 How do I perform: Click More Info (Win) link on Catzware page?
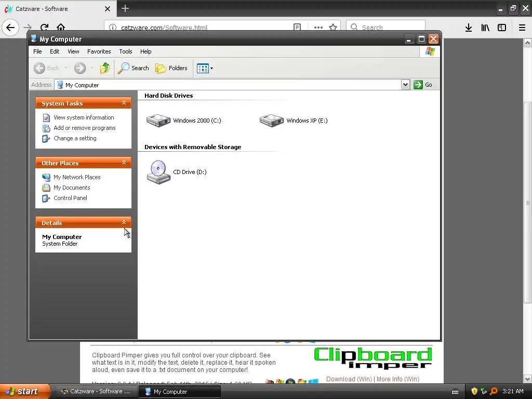coord(398,379)
